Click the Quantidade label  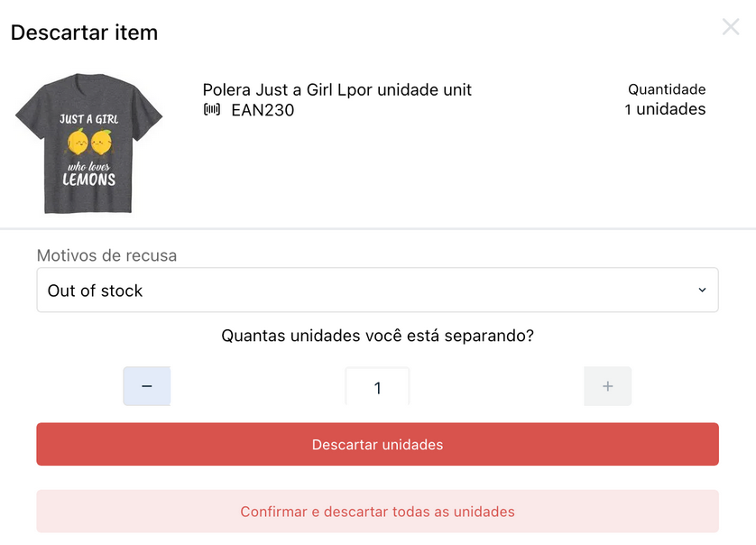pos(667,89)
